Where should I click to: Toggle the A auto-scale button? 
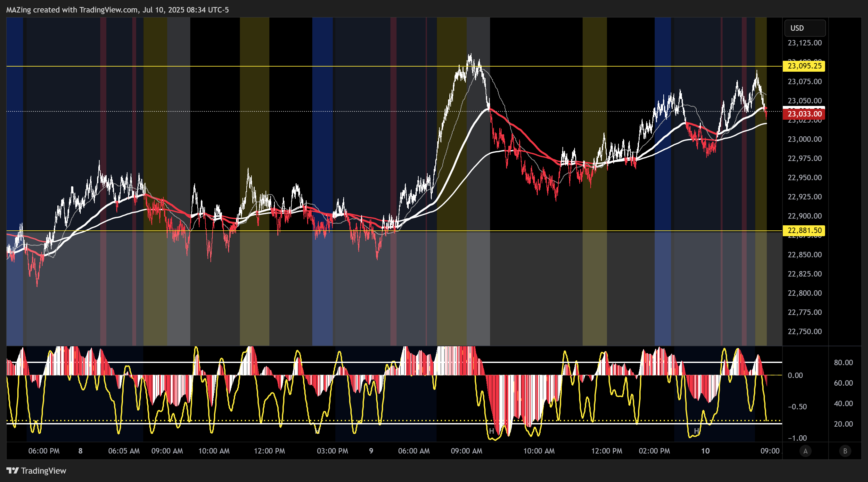click(805, 451)
